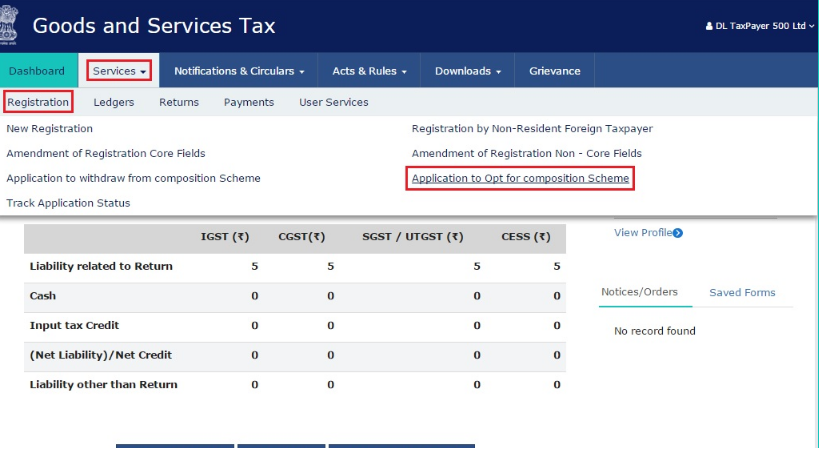821x468 pixels.
Task: Go to the Dashboard tab
Action: [37, 71]
